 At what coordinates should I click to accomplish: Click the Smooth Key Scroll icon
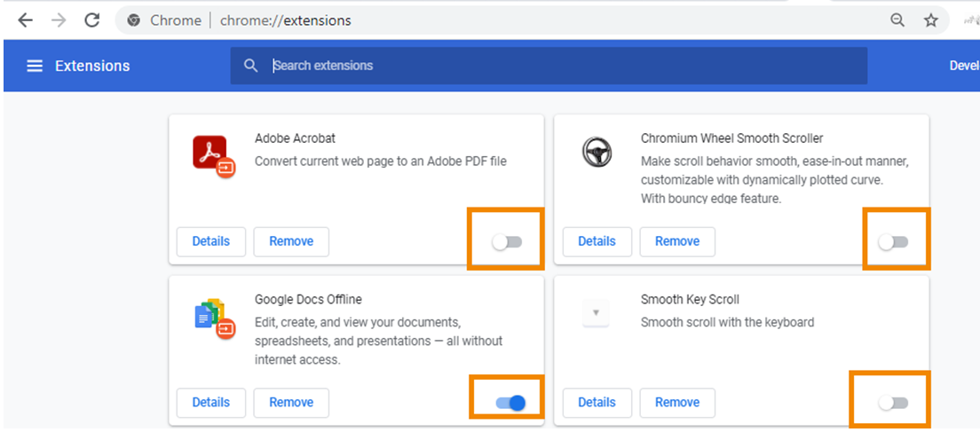click(x=596, y=312)
